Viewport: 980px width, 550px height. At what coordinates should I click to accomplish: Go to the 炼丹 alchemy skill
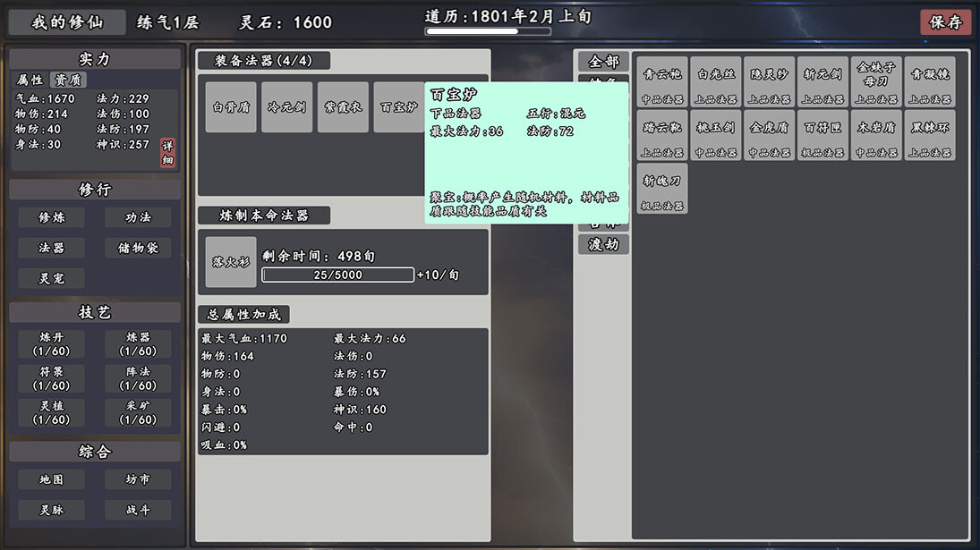pyautogui.click(x=51, y=343)
